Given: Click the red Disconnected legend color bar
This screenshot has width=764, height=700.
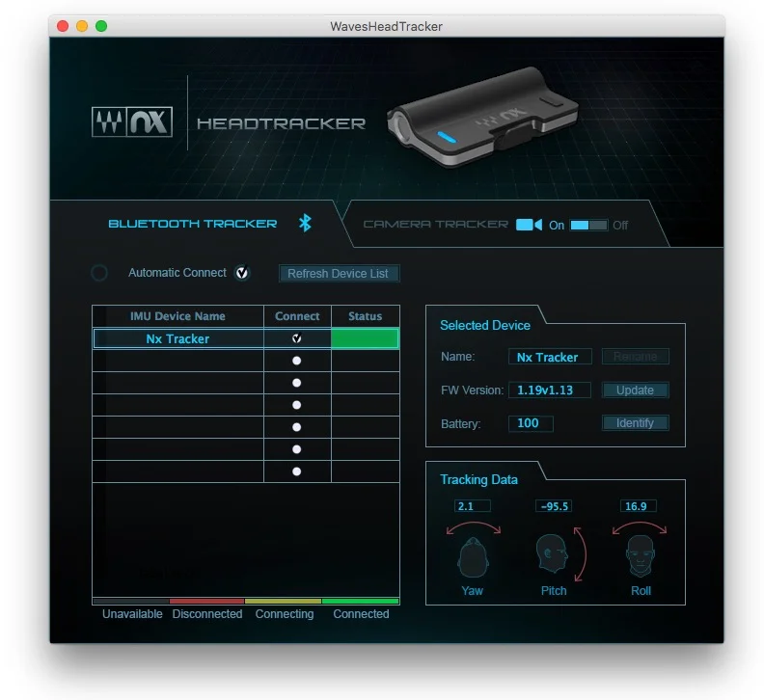Looking at the screenshot, I should click(x=207, y=601).
